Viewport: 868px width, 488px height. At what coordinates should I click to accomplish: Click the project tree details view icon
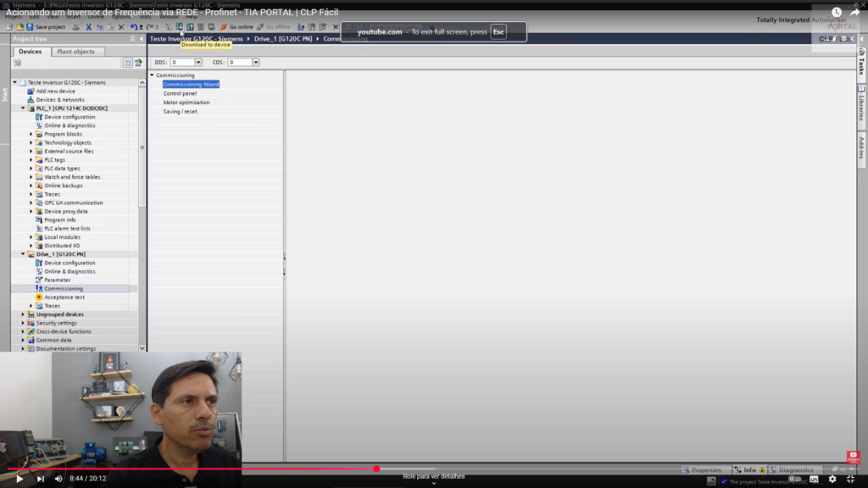coord(128,63)
